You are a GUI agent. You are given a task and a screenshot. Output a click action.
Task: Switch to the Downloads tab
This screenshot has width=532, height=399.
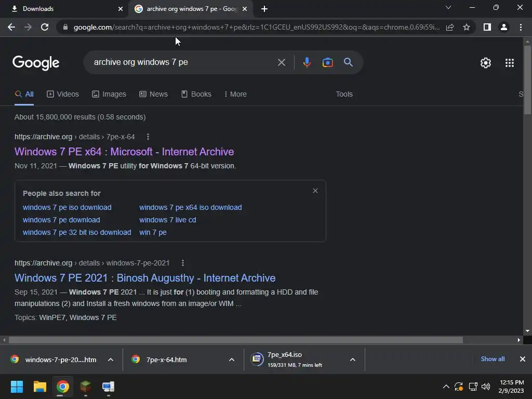pyautogui.click(x=64, y=9)
